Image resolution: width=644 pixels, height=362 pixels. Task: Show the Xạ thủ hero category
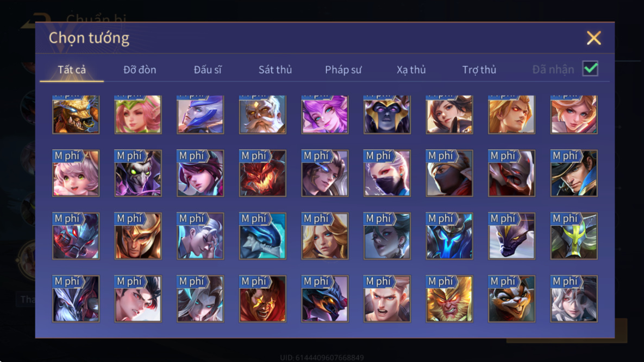click(x=411, y=69)
